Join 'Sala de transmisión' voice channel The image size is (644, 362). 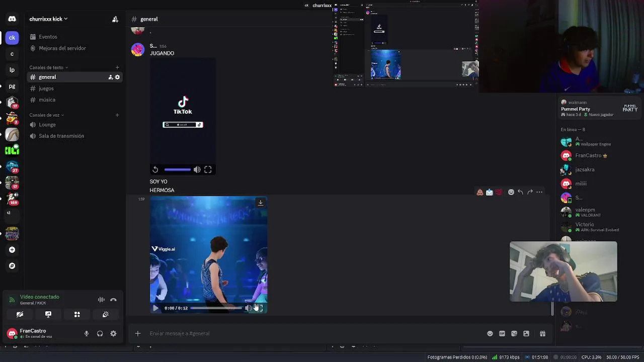click(x=74, y=136)
